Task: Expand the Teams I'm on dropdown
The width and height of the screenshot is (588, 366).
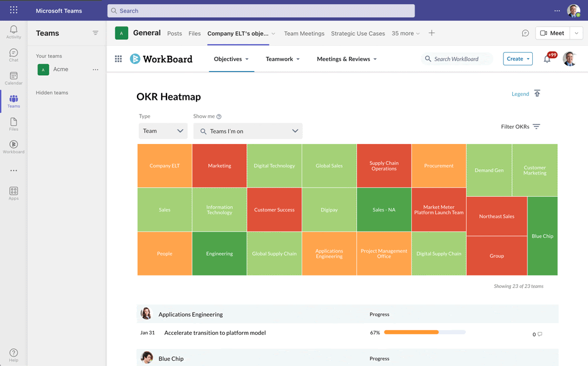Action: (248, 131)
